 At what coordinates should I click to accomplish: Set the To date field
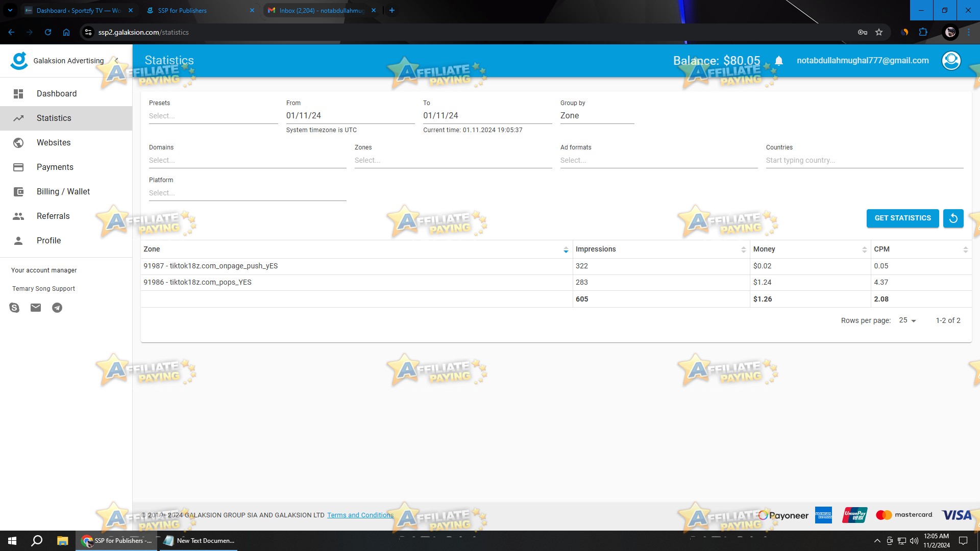point(487,116)
